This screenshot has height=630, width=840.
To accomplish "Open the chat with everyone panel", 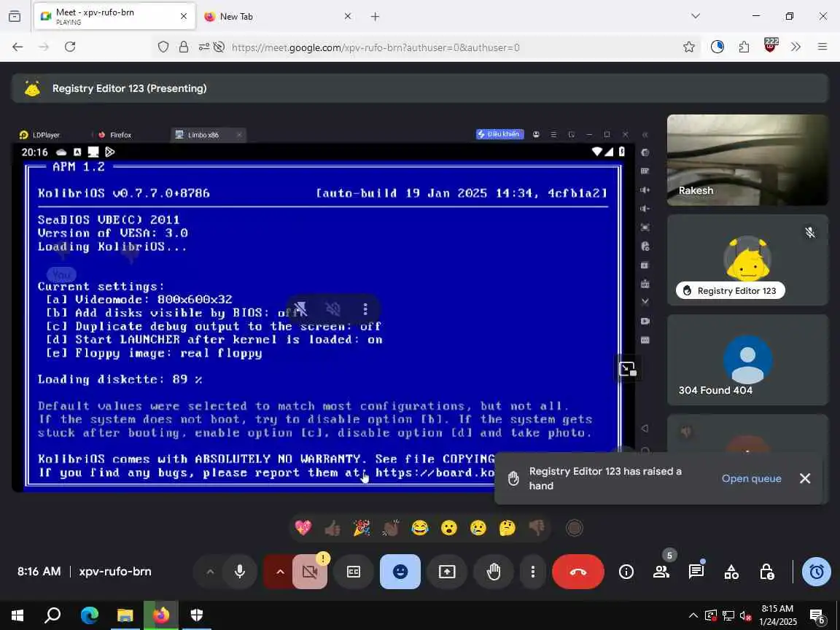I will (696, 572).
